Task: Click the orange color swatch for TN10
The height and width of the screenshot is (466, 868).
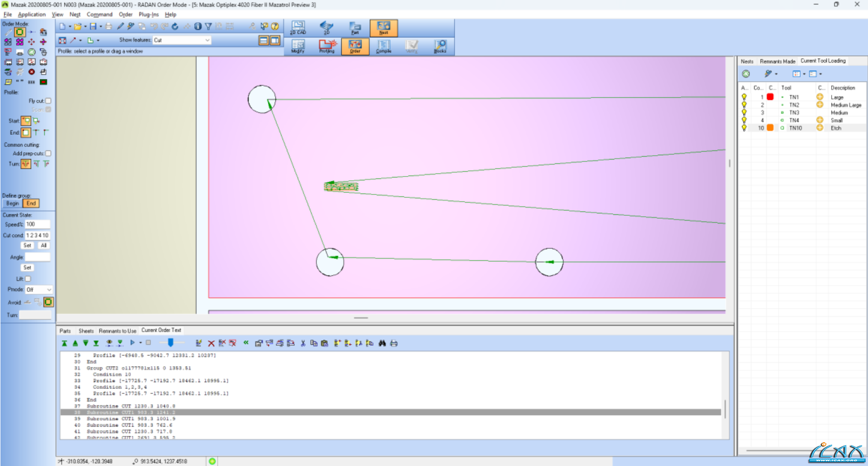Action: (x=770, y=128)
